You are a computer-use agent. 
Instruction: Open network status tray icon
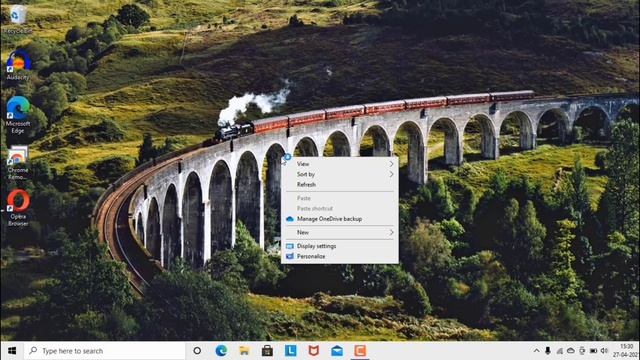tap(560, 351)
